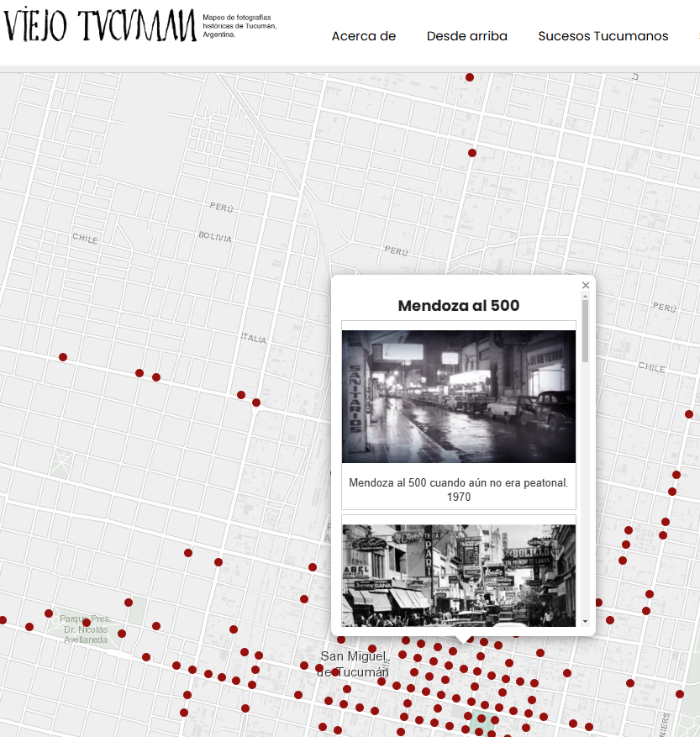Click the Viejo Tucumán logo
This screenshot has width=700, height=737.
100,25
